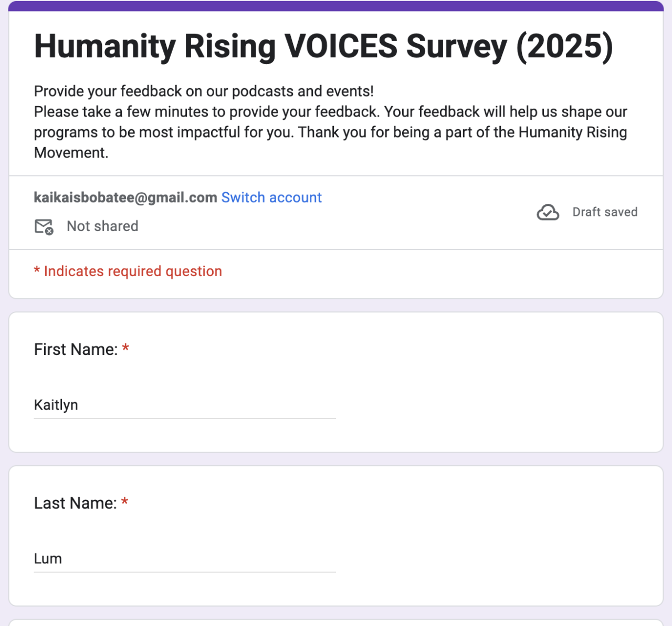The height and width of the screenshot is (626, 672).
Task: Click the word "Movement." ending the description
Action: 71,153
